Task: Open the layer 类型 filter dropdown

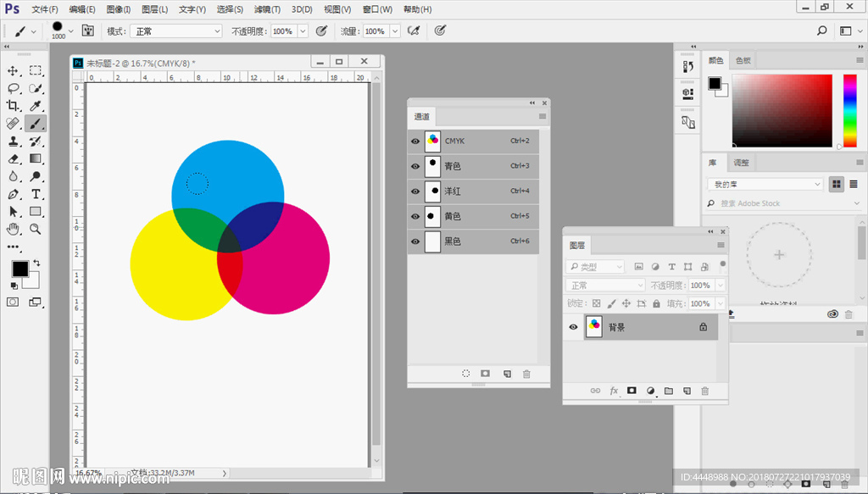Action: (x=595, y=267)
